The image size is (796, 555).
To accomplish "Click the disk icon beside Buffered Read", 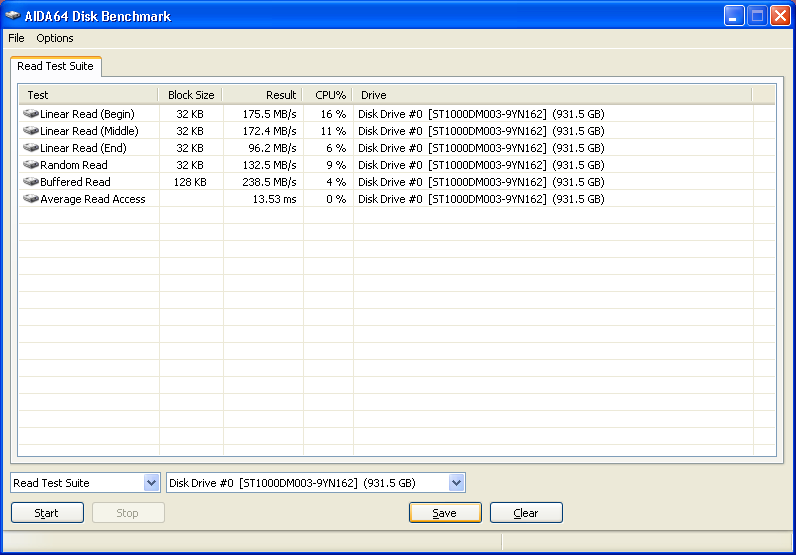I will [x=31, y=182].
